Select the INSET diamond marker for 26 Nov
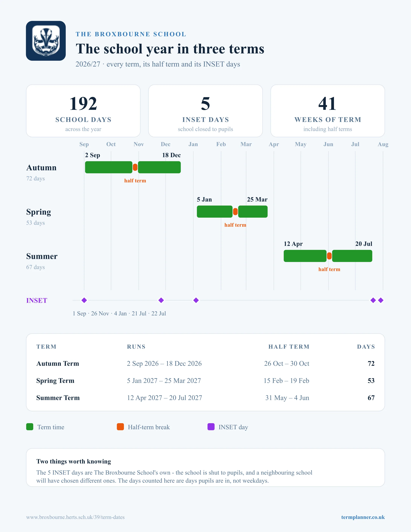Screen dimensions: 411x532 pyautogui.click(x=161, y=300)
